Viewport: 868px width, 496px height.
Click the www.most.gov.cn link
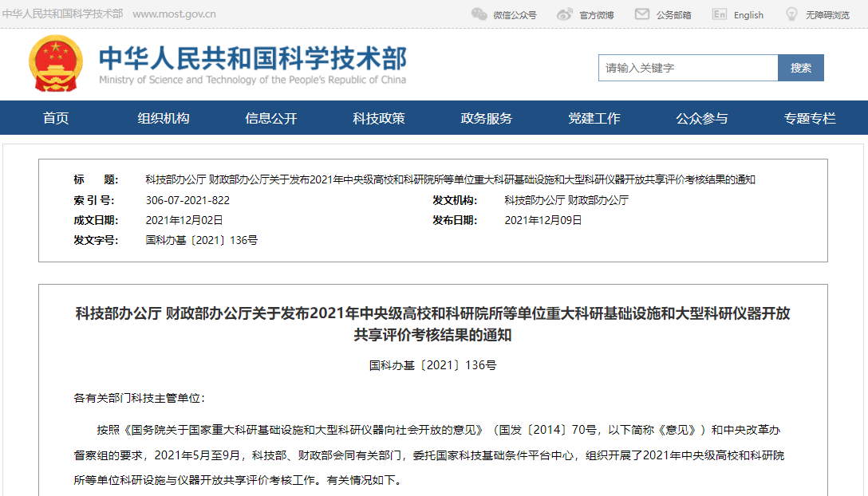(174, 14)
